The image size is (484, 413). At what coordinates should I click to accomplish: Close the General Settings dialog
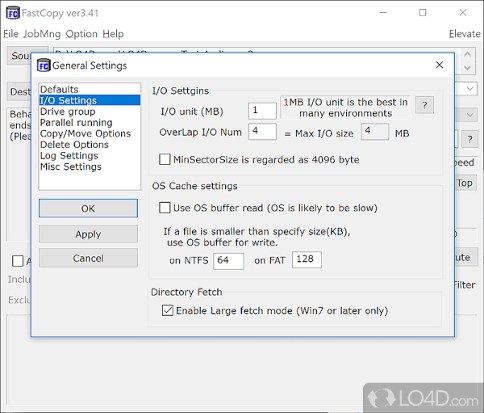click(x=439, y=65)
